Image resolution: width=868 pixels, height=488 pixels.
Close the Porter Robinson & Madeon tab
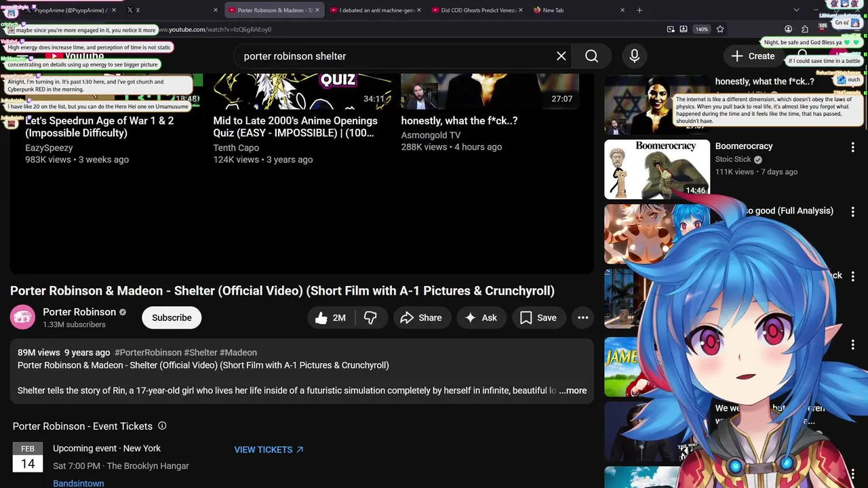tap(318, 10)
